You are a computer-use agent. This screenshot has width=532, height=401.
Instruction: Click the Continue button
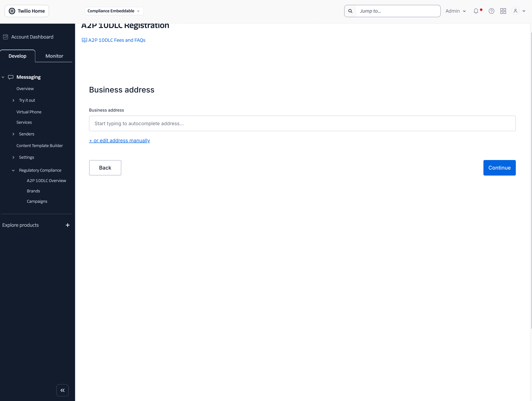[499, 168]
